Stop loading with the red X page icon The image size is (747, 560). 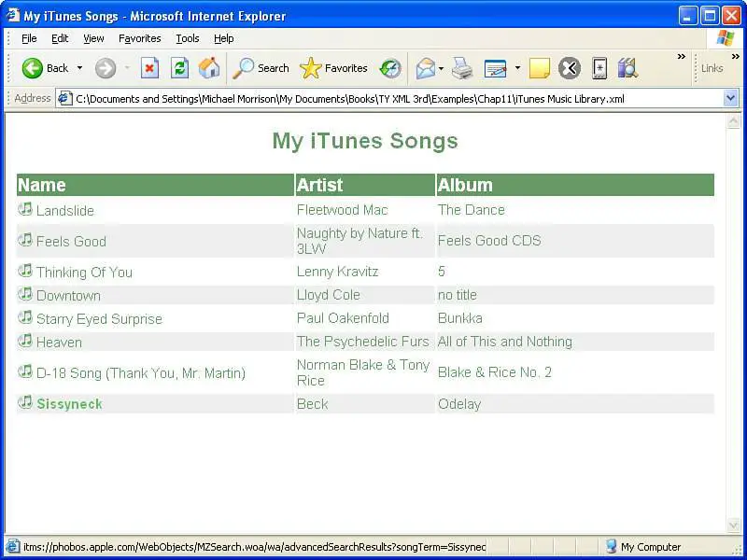pos(149,68)
